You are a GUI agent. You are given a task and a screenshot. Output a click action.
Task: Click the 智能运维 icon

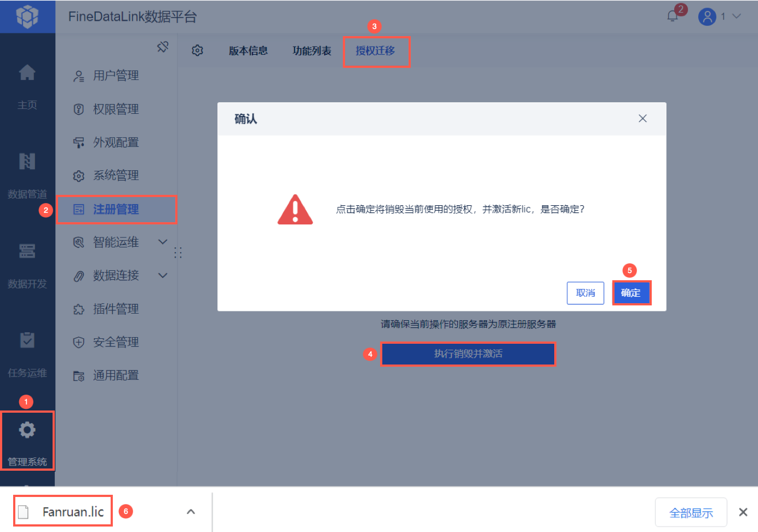click(x=79, y=242)
